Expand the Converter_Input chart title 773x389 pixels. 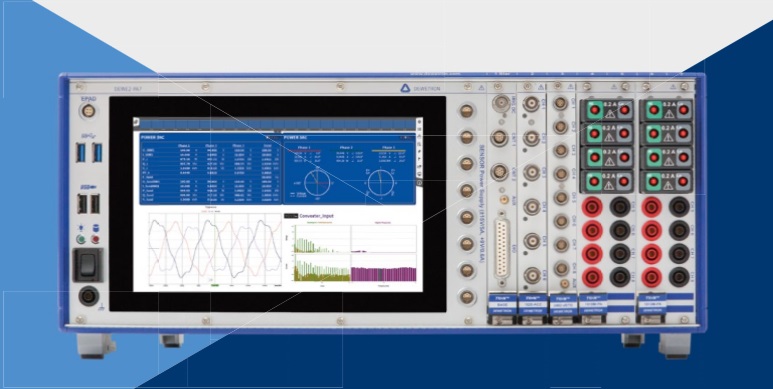pyautogui.click(x=317, y=215)
